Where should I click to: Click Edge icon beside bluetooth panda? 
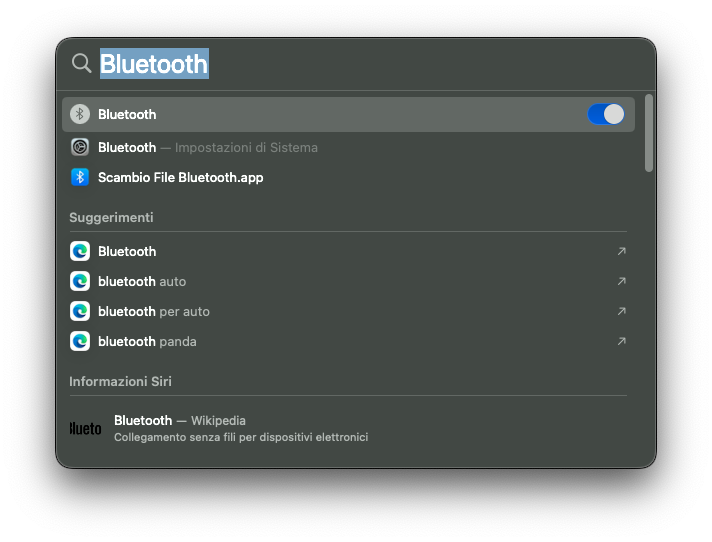click(80, 341)
